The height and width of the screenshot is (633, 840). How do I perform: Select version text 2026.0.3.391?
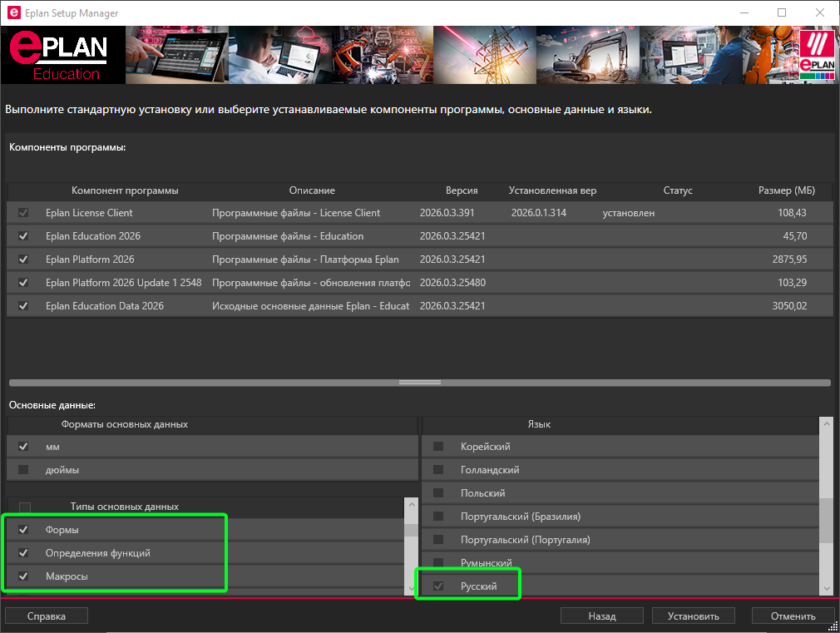click(x=447, y=213)
